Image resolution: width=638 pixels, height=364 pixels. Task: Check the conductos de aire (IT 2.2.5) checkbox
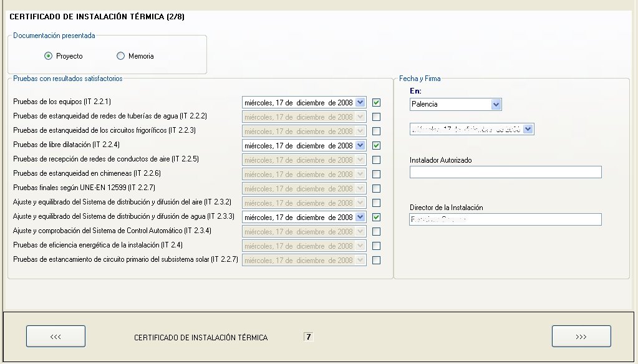pyautogui.click(x=376, y=160)
